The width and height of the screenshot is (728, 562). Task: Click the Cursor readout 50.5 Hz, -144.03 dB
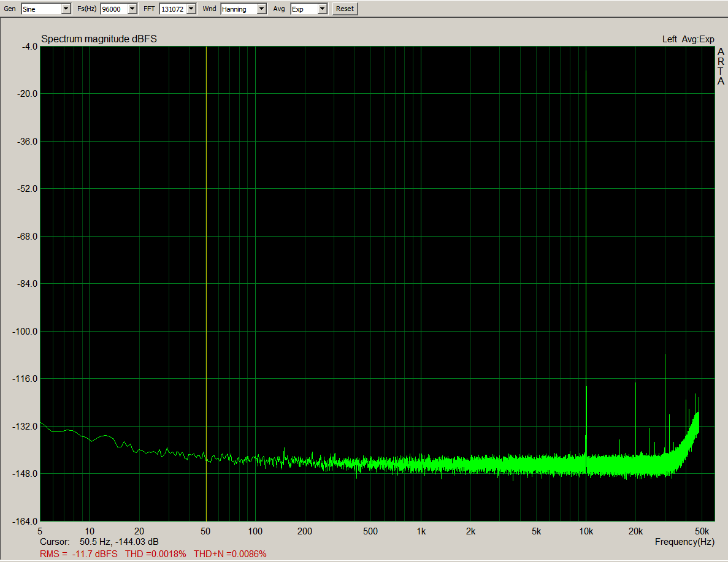pyautogui.click(x=99, y=542)
